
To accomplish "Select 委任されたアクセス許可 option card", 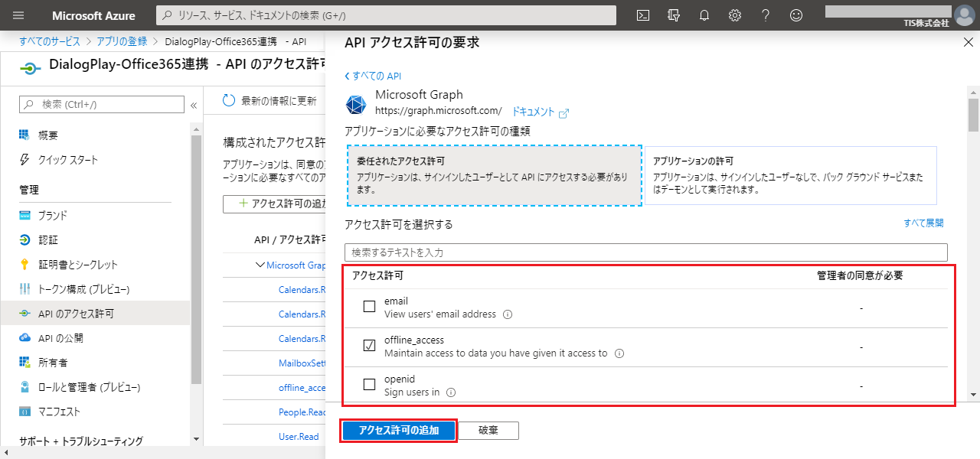I will pos(494,175).
